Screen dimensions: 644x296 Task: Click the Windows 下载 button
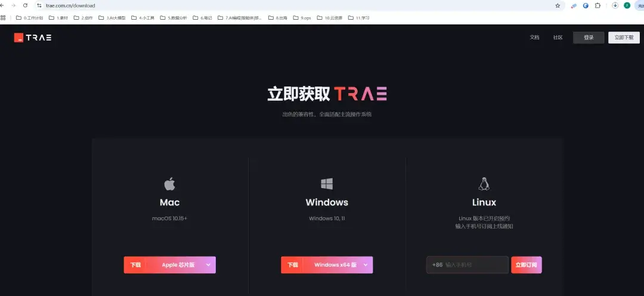coord(292,265)
